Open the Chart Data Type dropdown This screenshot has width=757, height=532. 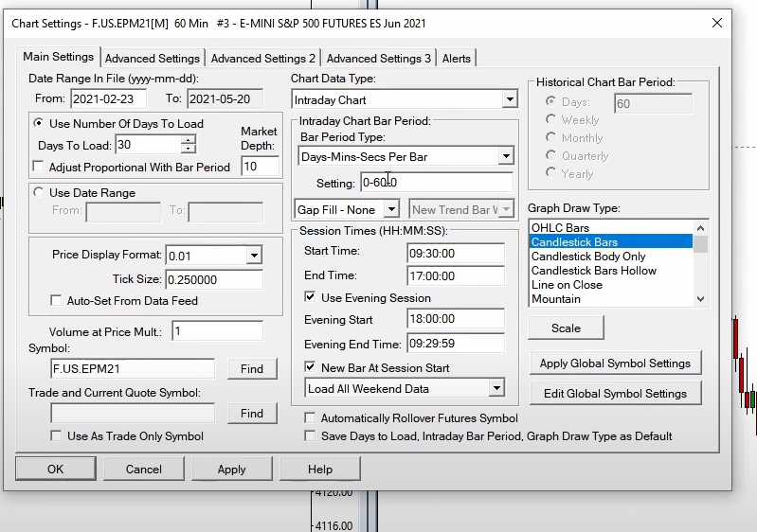click(x=509, y=99)
